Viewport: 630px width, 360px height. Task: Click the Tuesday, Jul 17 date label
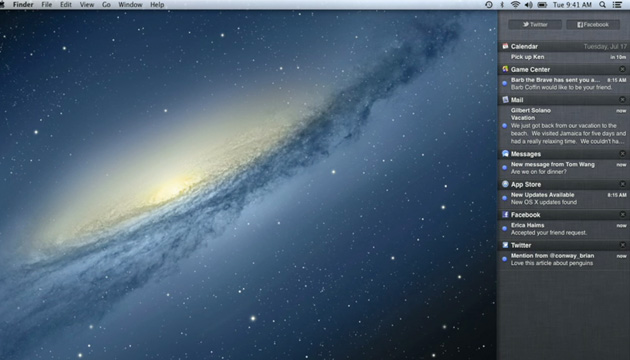(x=605, y=47)
